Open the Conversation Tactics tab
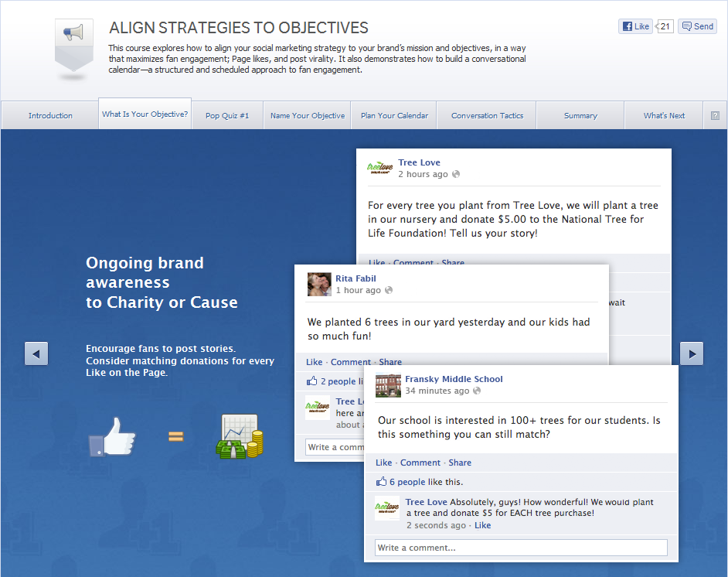The width and height of the screenshot is (728, 577). pyautogui.click(x=487, y=116)
